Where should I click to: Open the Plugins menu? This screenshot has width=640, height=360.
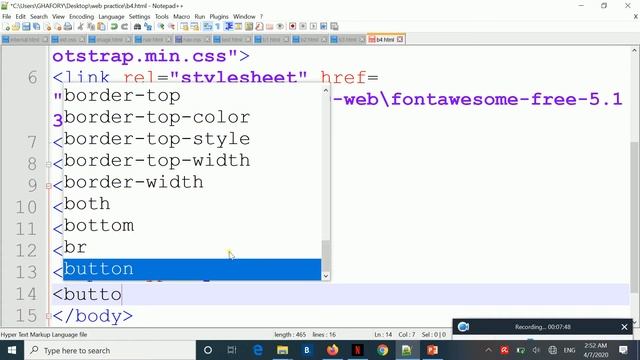coord(219,16)
